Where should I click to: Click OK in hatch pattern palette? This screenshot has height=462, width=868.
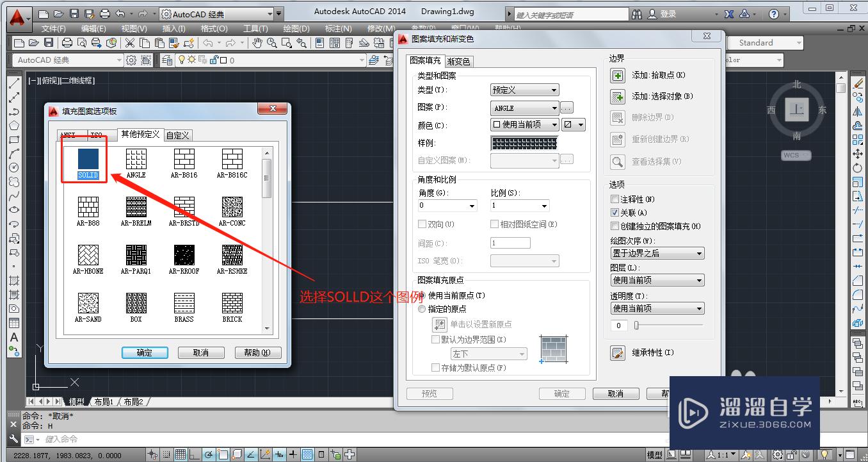tap(145, 352)
